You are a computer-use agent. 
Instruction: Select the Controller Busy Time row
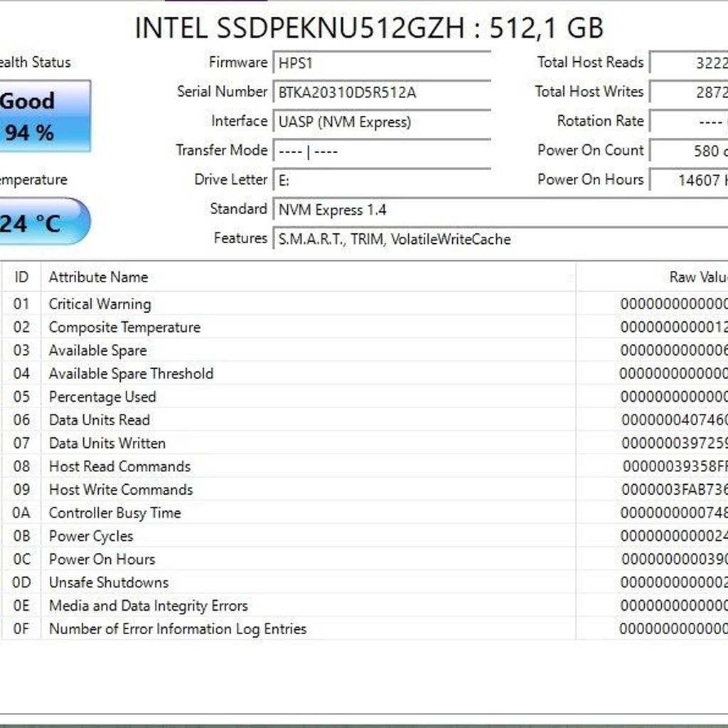pyautogui.click(x=364, y=513)
